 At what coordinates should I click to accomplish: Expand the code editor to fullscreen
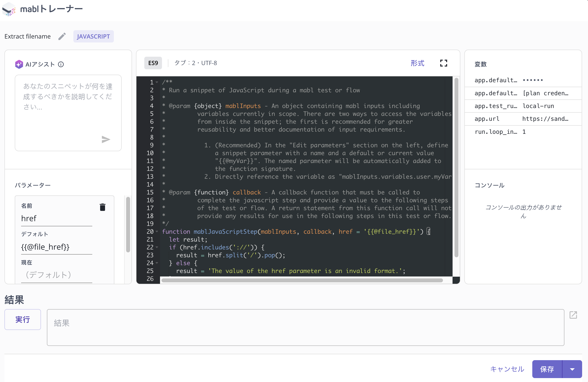[443, 63]
